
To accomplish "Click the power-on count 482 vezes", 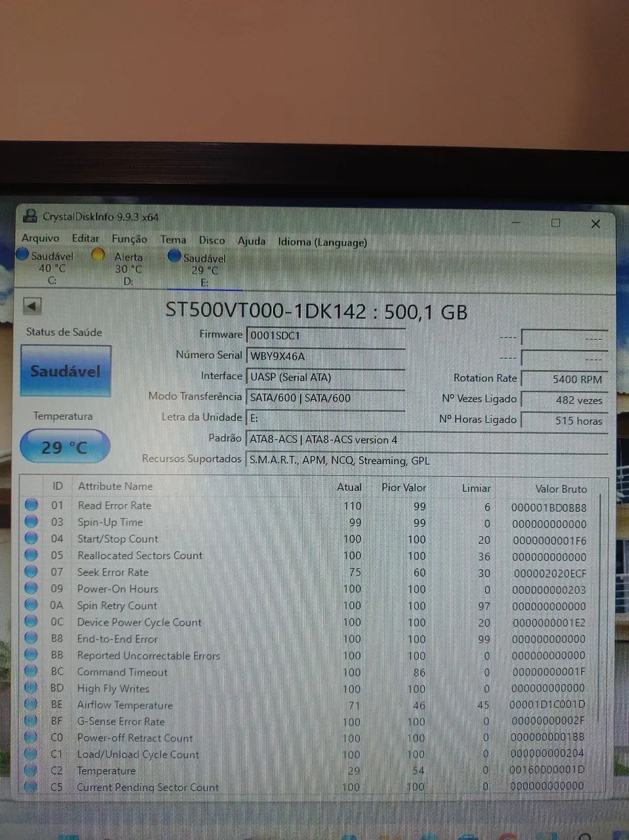I will (x=565, y=400).
